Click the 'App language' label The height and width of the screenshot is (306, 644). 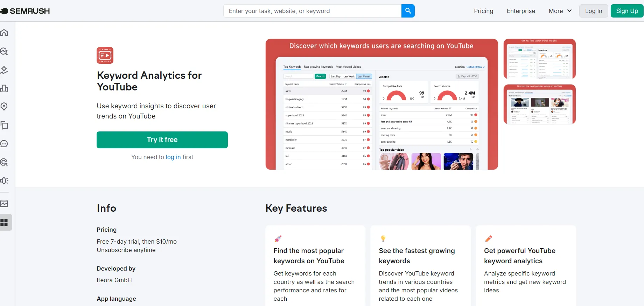tap(116, 299)
